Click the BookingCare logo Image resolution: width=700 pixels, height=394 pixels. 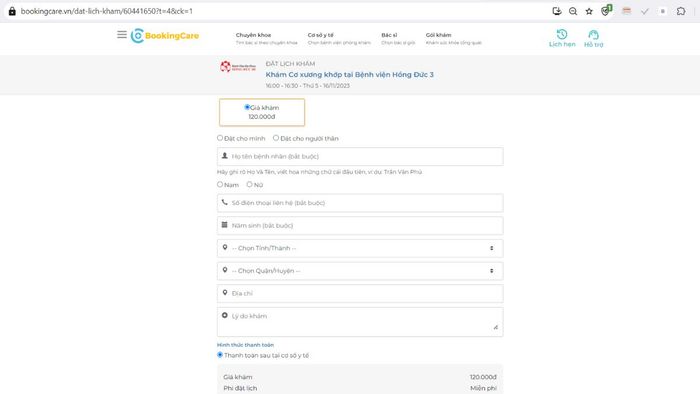click(x=165, y=36)
